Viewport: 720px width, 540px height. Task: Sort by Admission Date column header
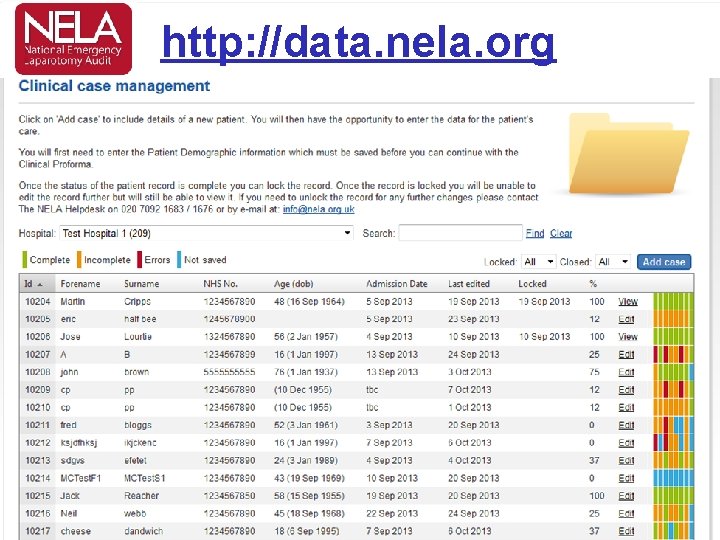(x=397, y=284)
